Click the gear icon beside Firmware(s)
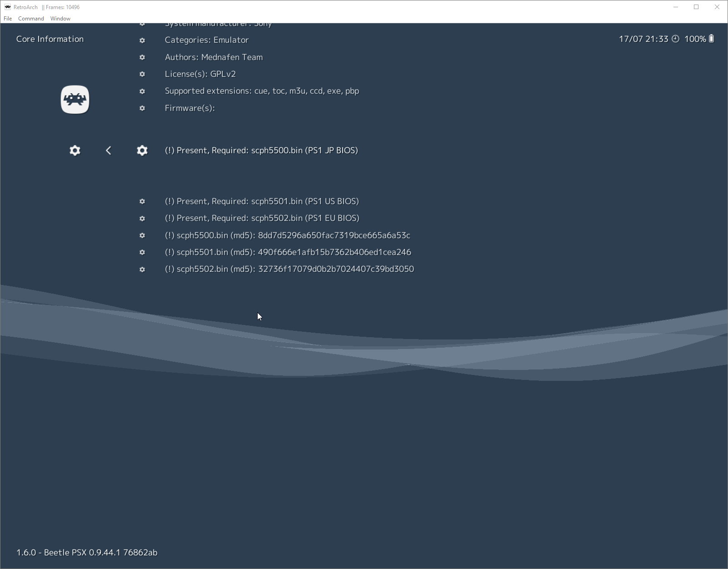The width and height of the screenshot is (728, 569). click(142, 108)
